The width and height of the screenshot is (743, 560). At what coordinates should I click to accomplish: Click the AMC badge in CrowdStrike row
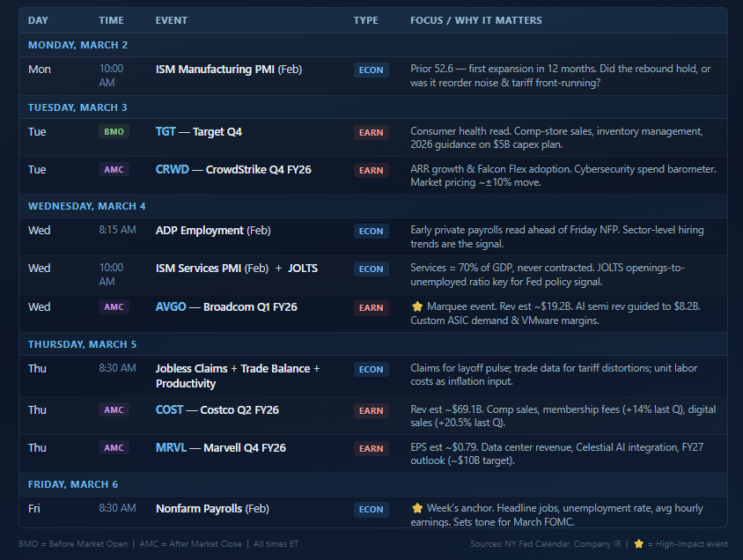point(114,170)
